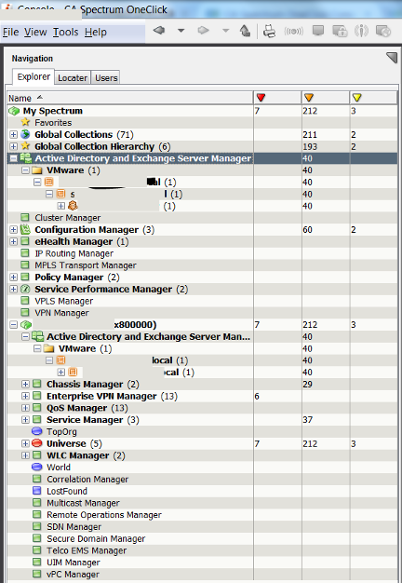Screen dimensions: 402x583
Task: Select VPLS Manager
Action: coord(64,301)
